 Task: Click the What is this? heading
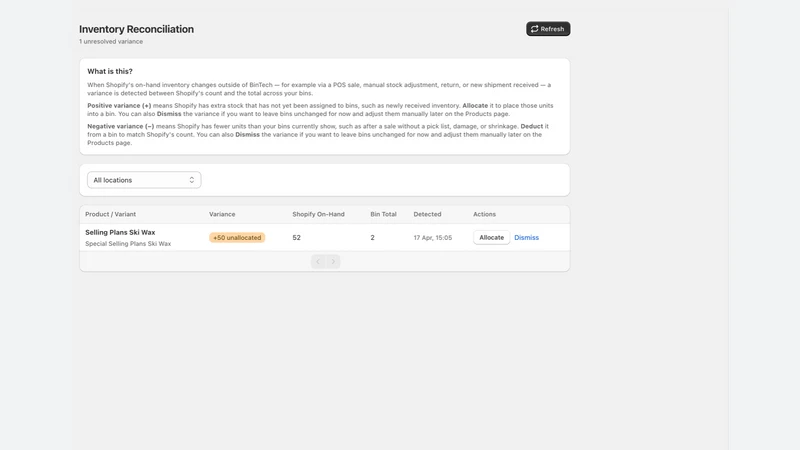click(x=110, y=71)
